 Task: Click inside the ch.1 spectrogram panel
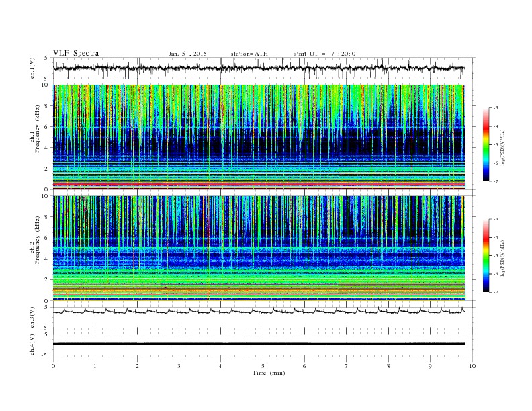click(x=259, y=137)
